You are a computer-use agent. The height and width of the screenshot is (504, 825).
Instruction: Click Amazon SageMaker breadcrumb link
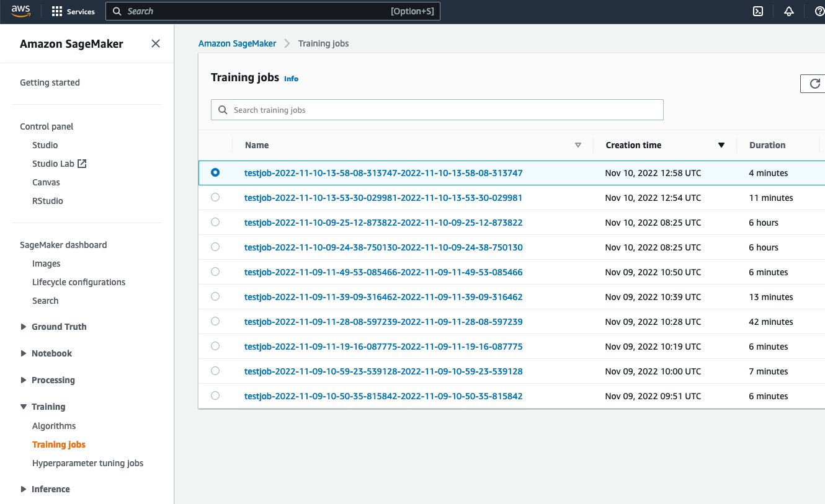pos(237,43)
